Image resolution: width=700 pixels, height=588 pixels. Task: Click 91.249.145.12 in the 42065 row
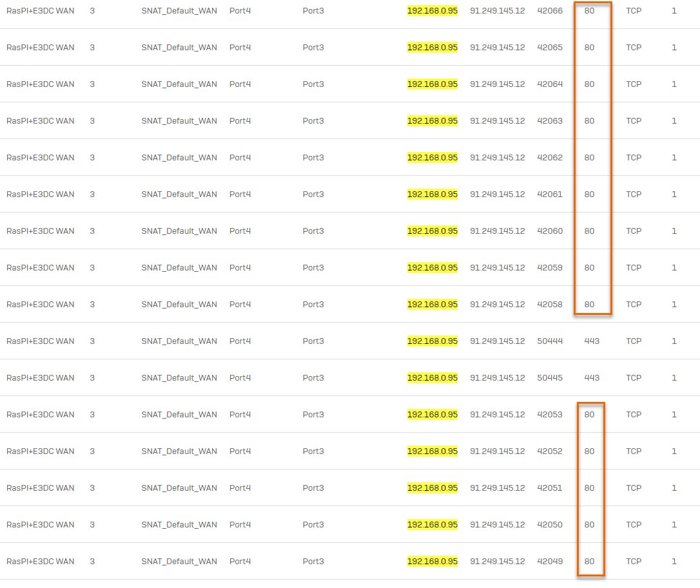click(498, 47)
